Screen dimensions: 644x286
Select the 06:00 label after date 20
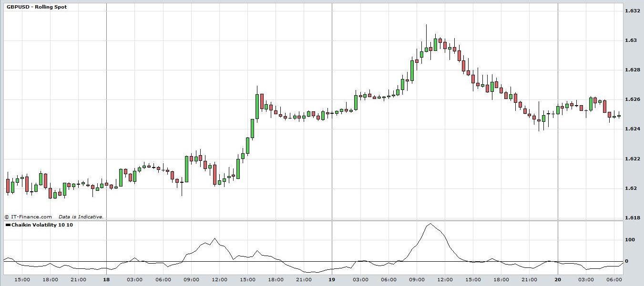pyautogui.click(x=614, y=280)
